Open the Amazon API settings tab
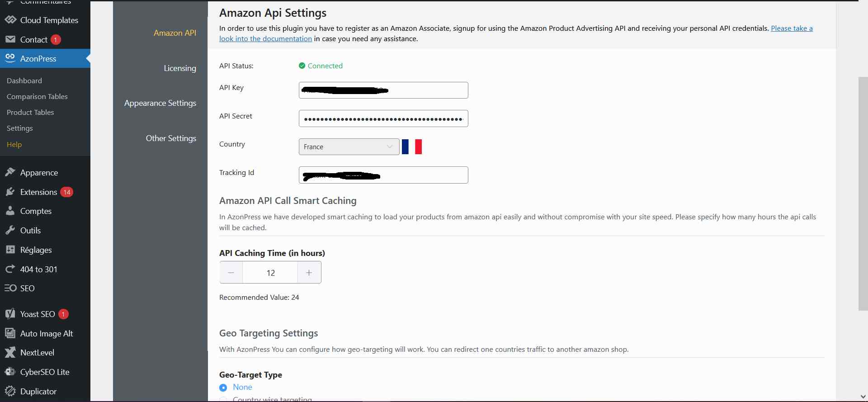 click(175, 33)
